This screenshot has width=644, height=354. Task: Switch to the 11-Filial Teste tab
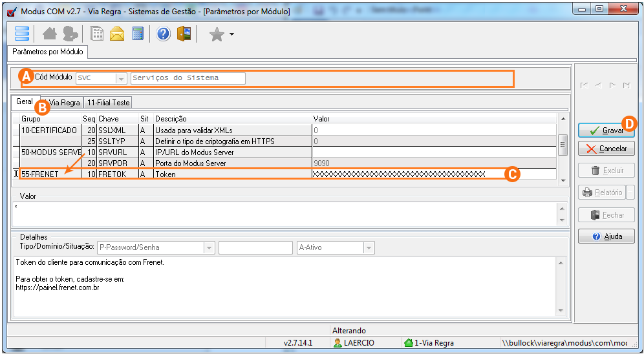(x=108, y=103)
